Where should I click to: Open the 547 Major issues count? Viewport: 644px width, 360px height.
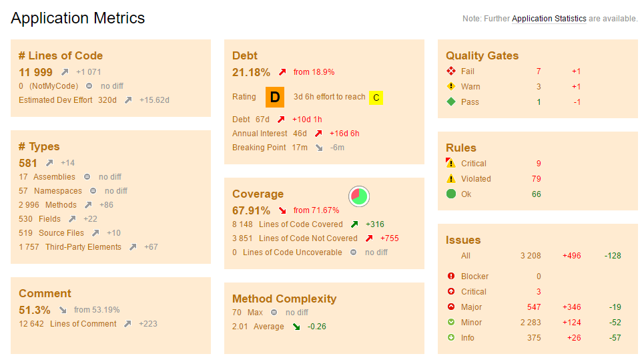534,307
